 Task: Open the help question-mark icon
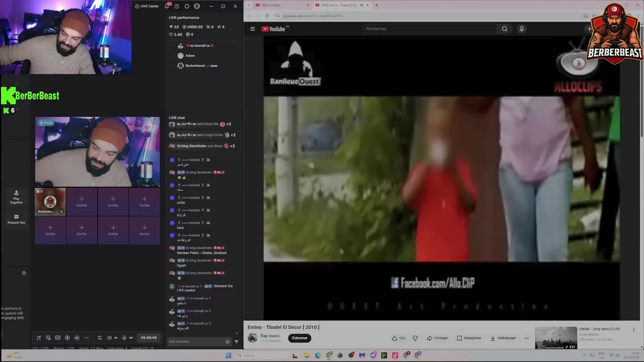[x=177, y=6]
